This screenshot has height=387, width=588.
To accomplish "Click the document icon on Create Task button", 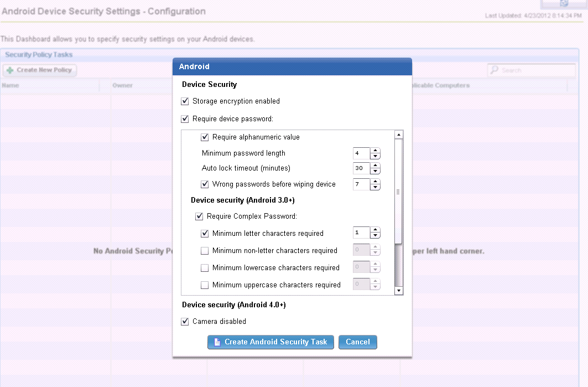I will pos(217,342).
